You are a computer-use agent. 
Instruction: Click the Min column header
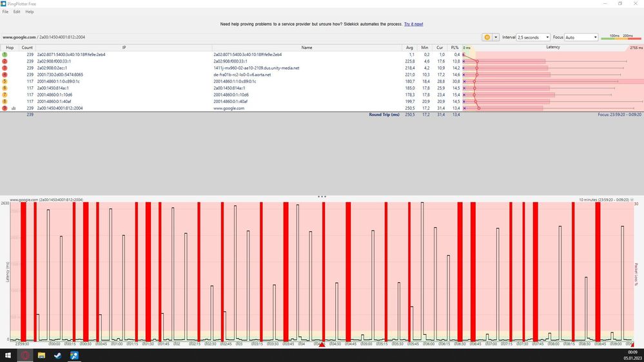pos(425,48)
